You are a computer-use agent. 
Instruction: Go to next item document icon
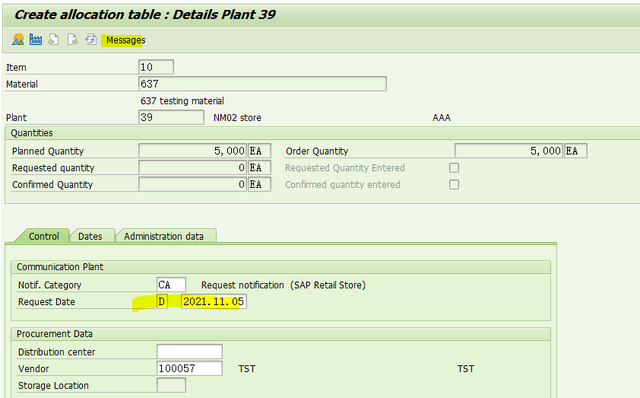coord(72,40)
